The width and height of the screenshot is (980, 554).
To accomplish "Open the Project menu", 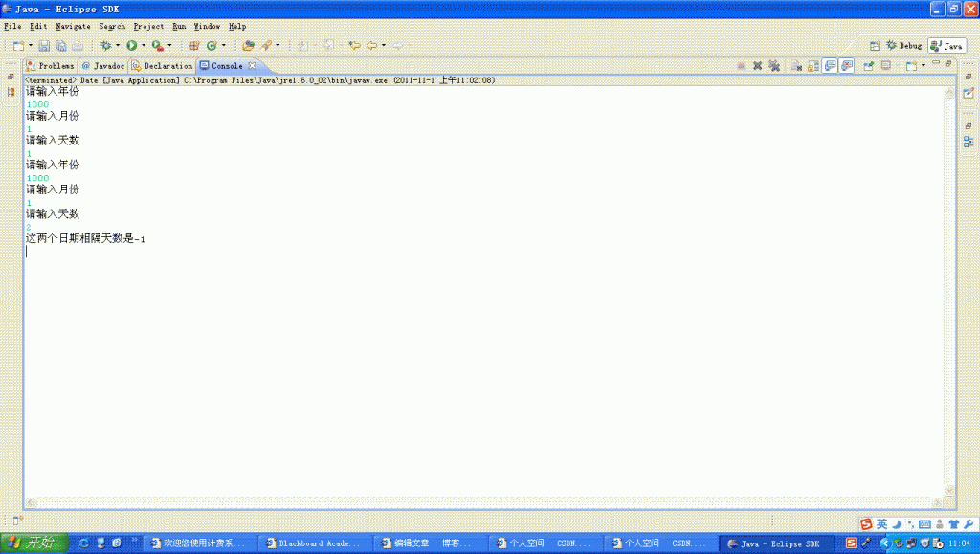I will (x=148, y=26).
